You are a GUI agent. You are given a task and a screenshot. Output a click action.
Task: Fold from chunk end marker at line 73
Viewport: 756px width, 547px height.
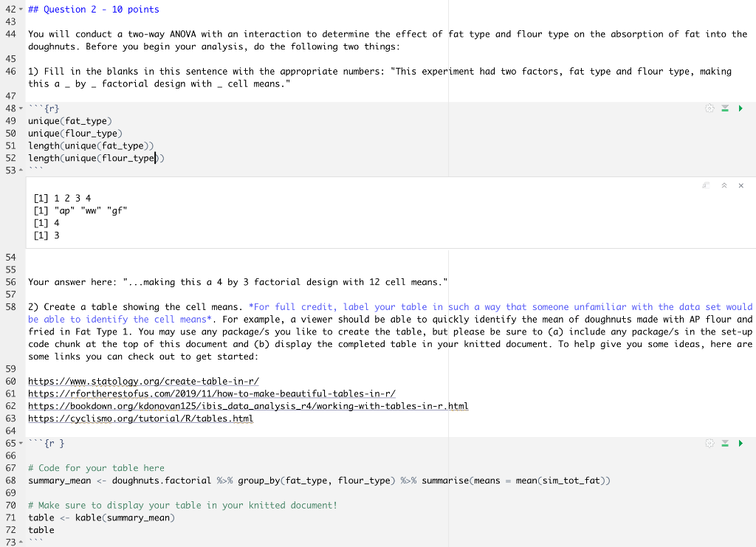coord(21,542)
